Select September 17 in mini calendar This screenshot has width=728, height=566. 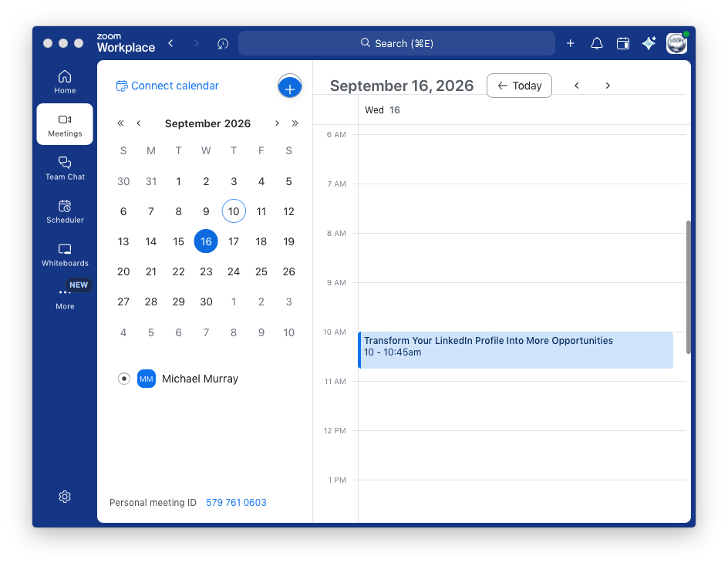click(234, 241)
